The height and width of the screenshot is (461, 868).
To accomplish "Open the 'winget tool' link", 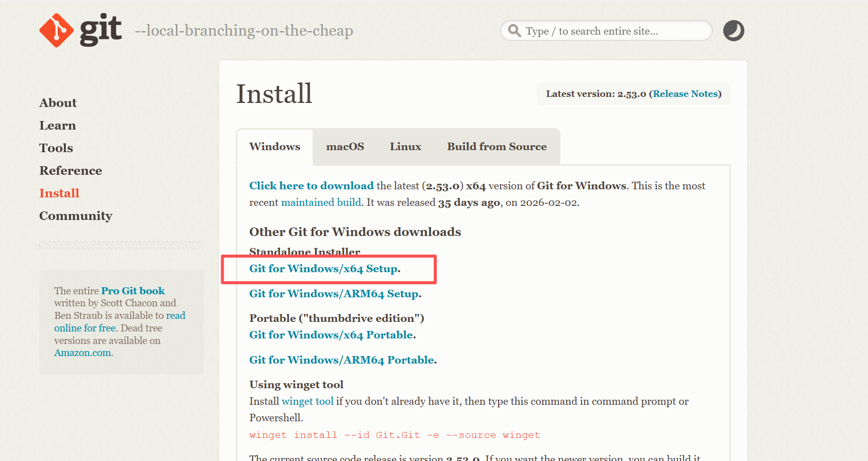I will coord(308,401).
